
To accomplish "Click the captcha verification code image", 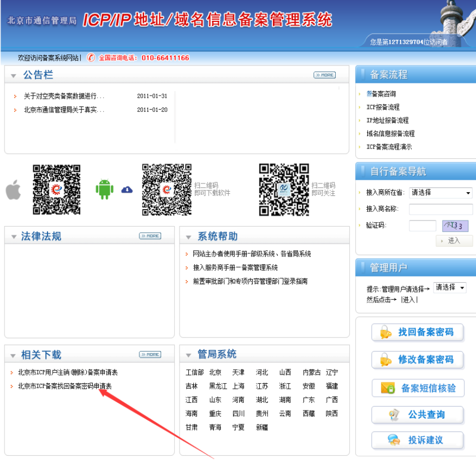I will pyautogui.click(x=455, y=225).
